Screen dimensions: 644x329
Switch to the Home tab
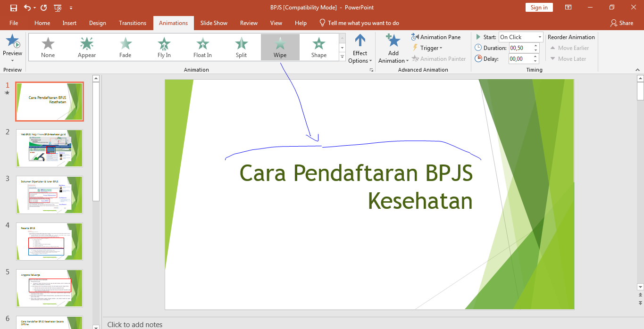42,23
